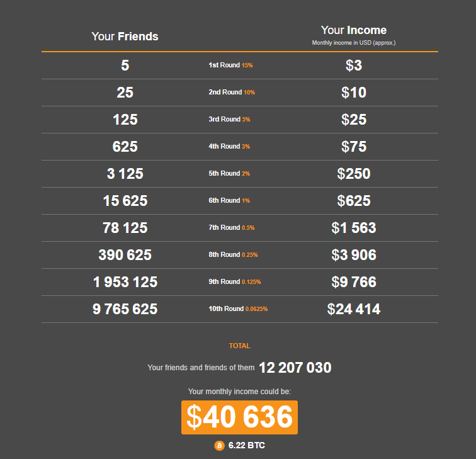Viewport: 476px width, 459px height.
Task: Click the Your Friends column header
Action: 125,37
